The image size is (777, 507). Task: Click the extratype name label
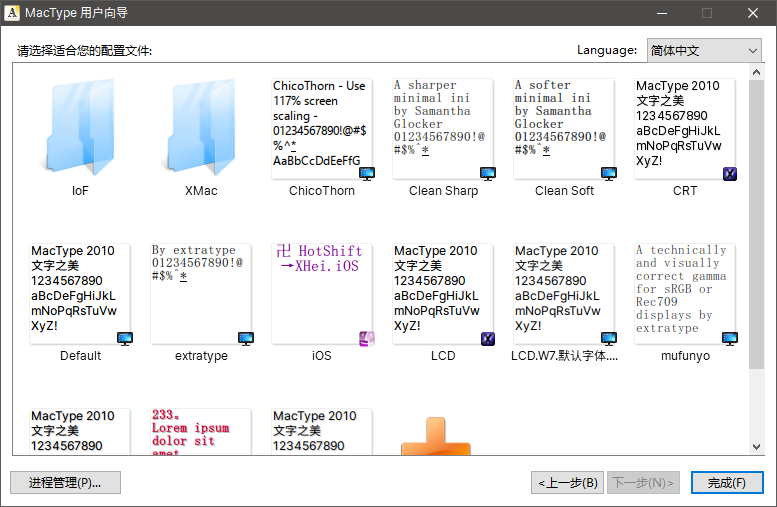point(201,356)
